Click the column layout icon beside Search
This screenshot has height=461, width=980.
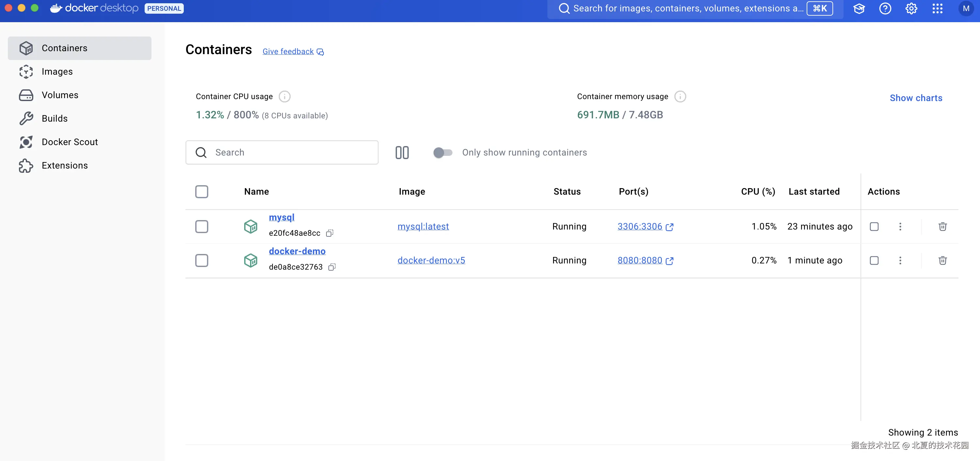(x=402, y=152)
